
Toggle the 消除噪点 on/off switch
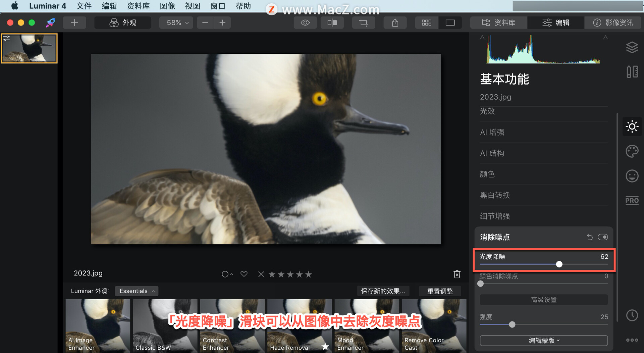[603, 237]
